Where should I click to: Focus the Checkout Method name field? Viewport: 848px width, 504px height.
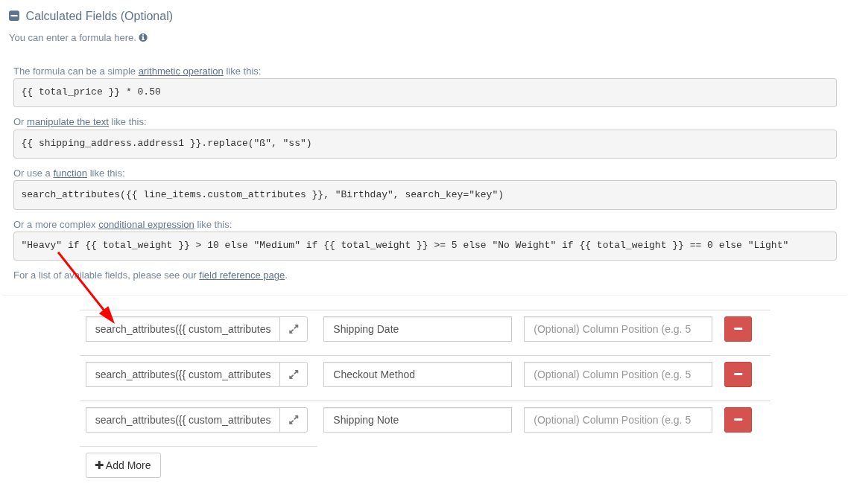[x=417, y=374]
